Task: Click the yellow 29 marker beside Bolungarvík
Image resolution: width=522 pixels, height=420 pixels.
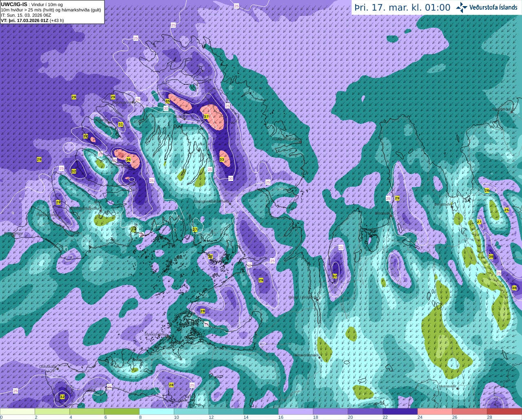Action: pyautogui.click(x=113, y=97)
